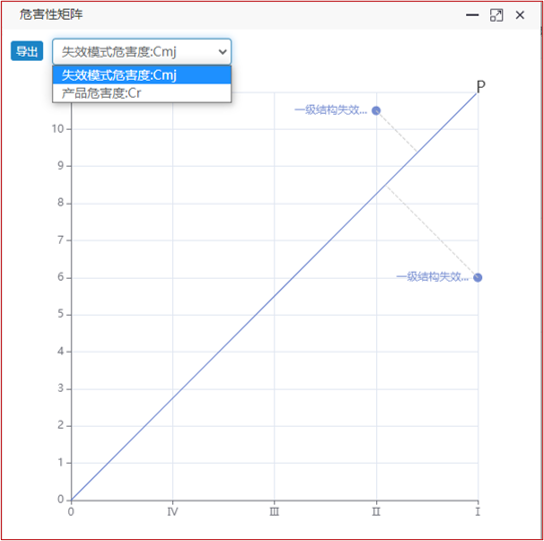Screen dimensions: 544x541
Task: Click the IV axis category label
Action: 173,512
